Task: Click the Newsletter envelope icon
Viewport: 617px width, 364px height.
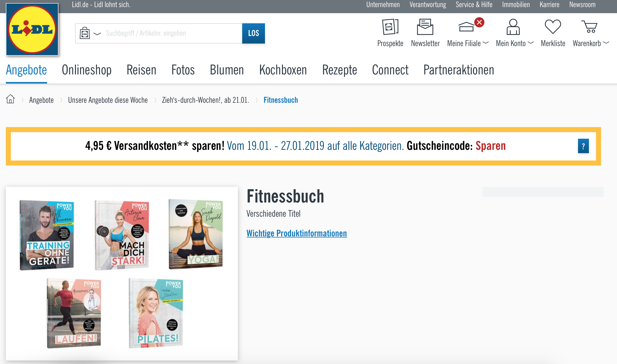Action: click(x=425, y=27)
